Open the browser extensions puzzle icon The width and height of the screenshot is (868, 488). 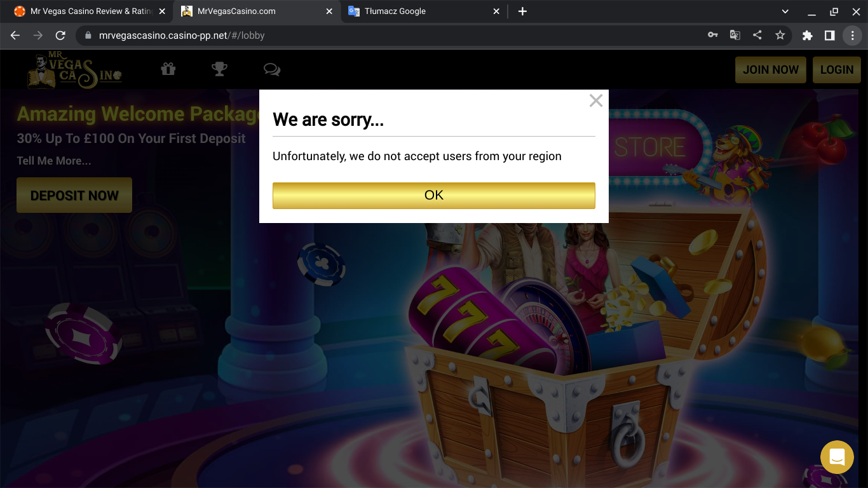[x=807, y=36]
